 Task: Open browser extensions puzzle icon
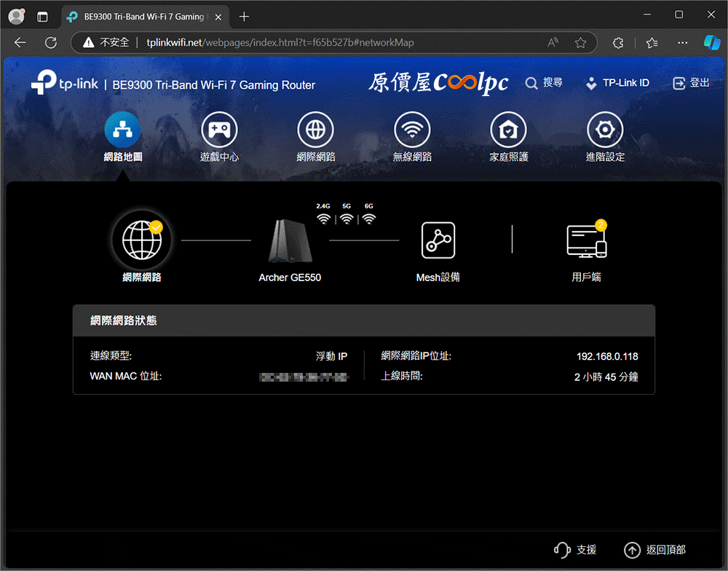[x=618, y=43]
